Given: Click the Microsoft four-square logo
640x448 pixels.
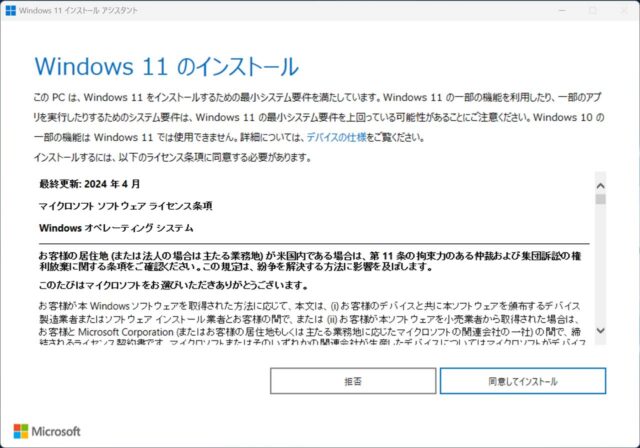Looking at the screenshot, I should pos(21,432).
